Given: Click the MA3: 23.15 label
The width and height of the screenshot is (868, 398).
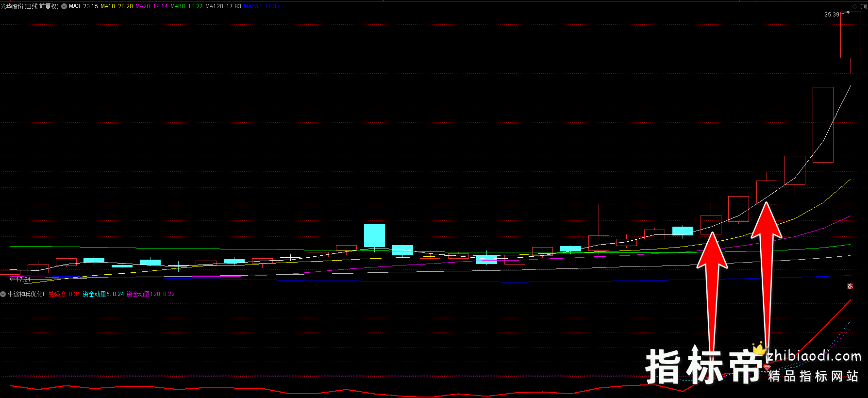Looking at the screenshot, I should tap(83, 6).
